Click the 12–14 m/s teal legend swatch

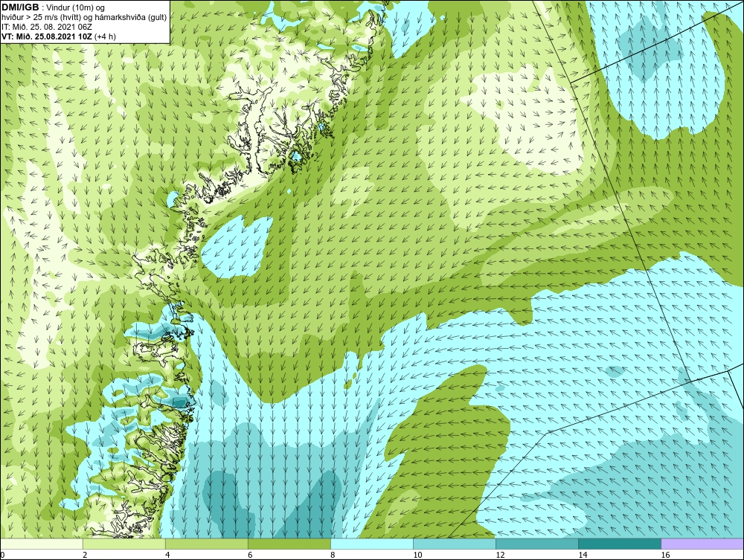pos(537,544)
